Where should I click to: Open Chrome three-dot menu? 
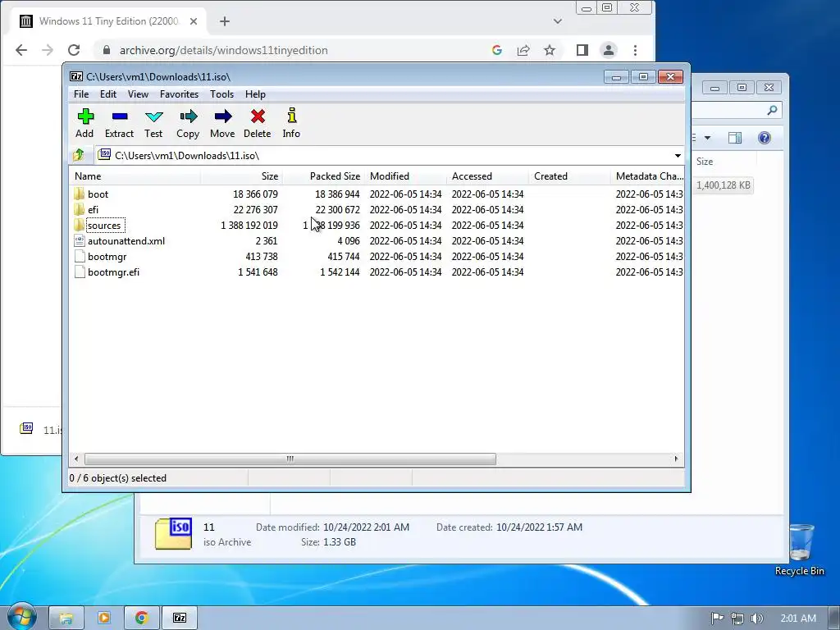click(636, 50)
